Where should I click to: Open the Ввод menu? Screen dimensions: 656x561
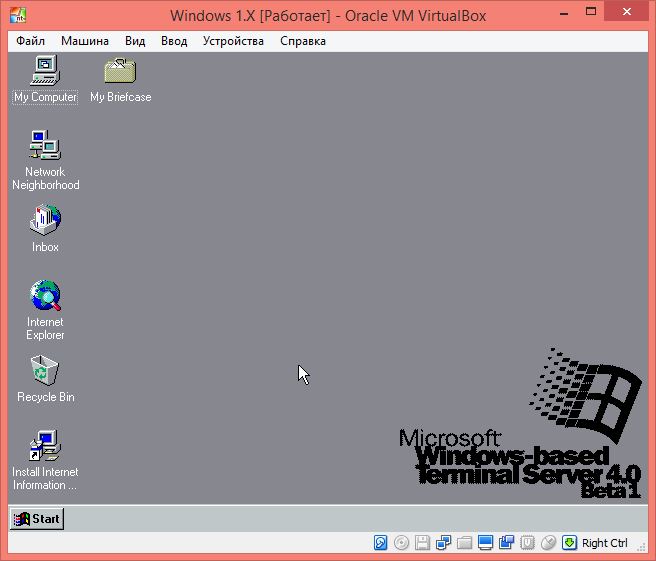tap(174, 41)
